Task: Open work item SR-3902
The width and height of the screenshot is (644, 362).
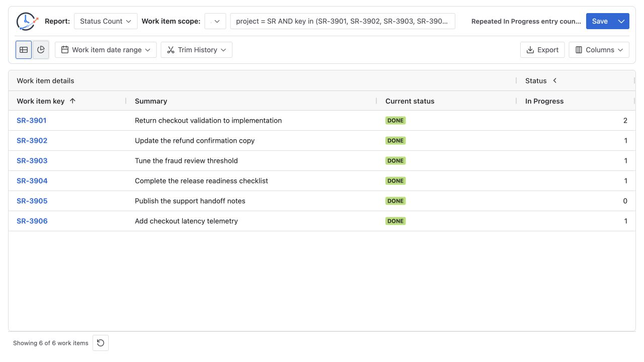Action: click(32, 140)
